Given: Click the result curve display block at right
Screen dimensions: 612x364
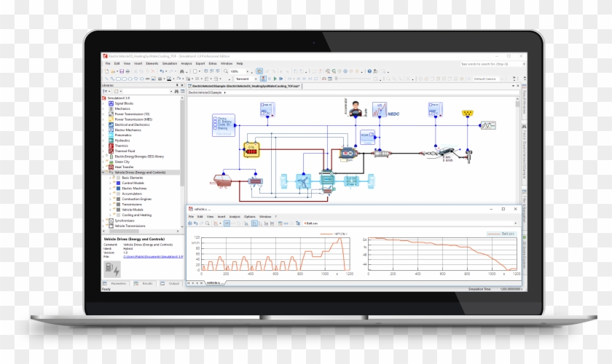Looking at the screenshot, I should point(488,125).
